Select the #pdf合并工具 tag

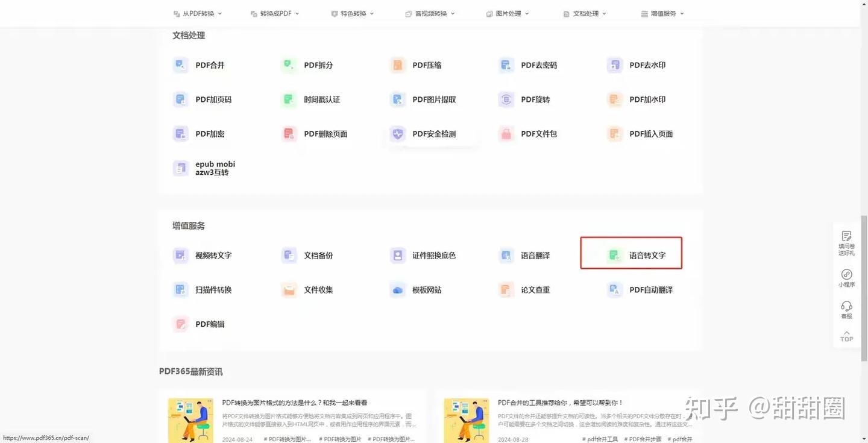tap(600, 439)
